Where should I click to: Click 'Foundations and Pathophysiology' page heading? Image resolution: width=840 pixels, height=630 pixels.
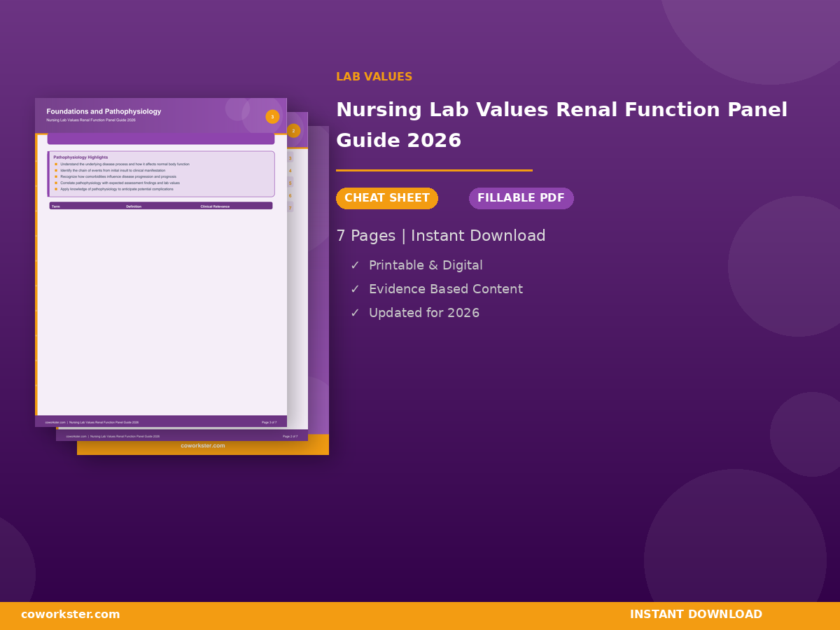[x=104, y=111]
